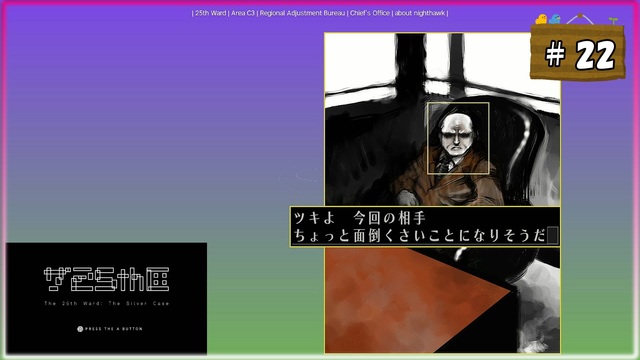Open 'Regional Adjustment Bureau' header item
This screenshot has width=640, height=360.
point(302,13)
